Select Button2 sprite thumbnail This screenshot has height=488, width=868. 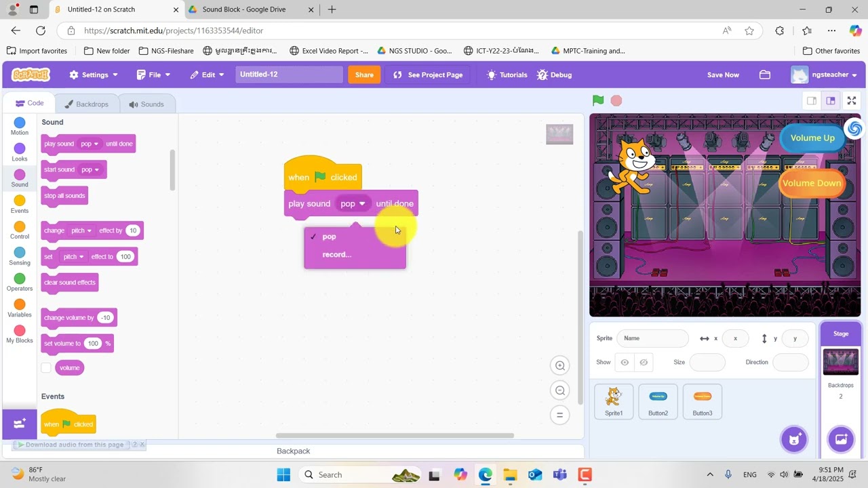click(x=658, y=401)
